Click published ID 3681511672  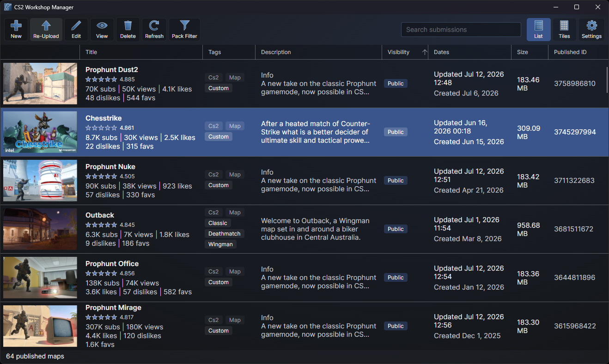574,229
